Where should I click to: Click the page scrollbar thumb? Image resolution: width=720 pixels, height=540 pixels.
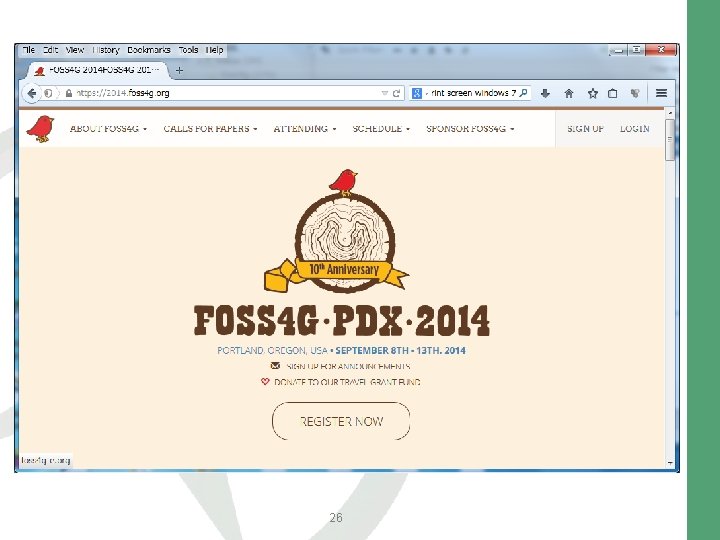click(670, 140)
